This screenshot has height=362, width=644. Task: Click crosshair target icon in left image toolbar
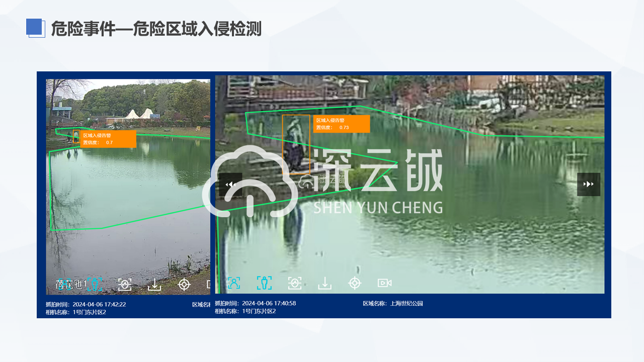click(185, 284)
